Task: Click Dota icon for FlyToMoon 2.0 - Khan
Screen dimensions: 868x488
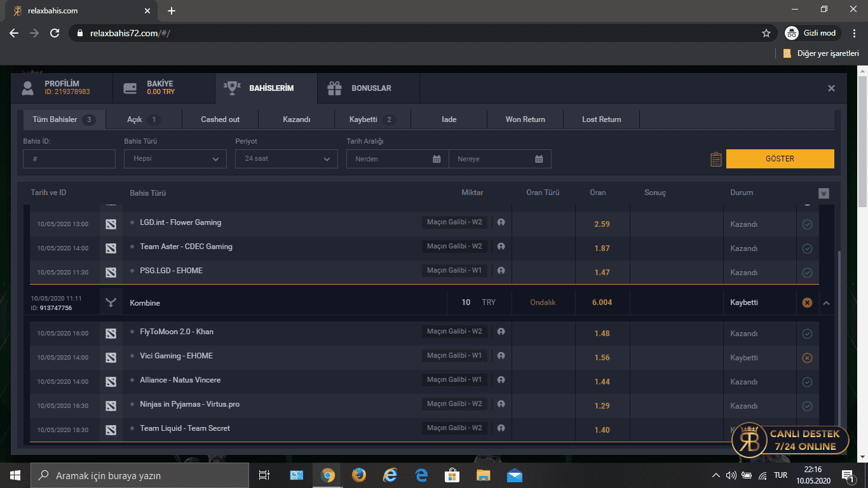Action: [x=111, y=334]
